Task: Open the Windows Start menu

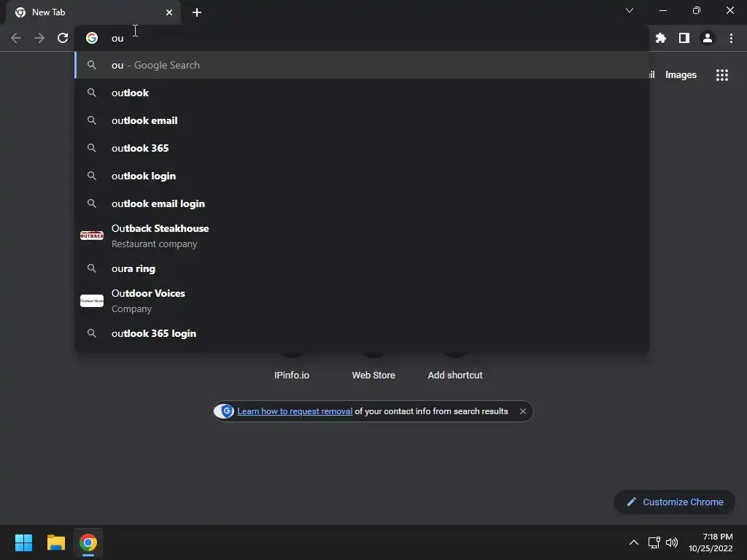Action: point(23,542)
